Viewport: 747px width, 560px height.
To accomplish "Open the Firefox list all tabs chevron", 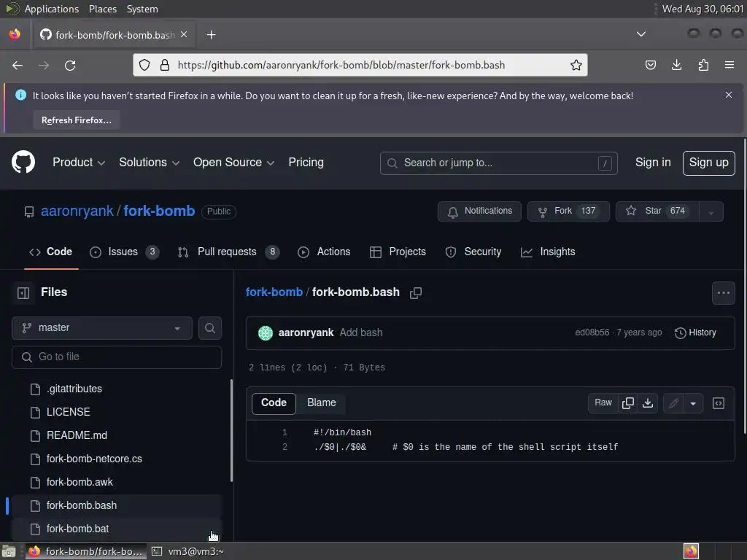I will (x=641, y=34).
